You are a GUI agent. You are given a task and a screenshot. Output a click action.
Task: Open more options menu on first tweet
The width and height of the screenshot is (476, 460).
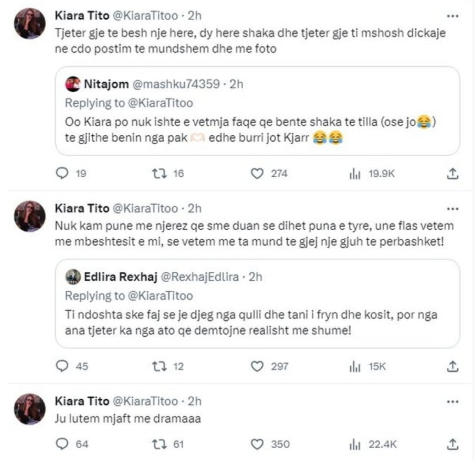452,16
